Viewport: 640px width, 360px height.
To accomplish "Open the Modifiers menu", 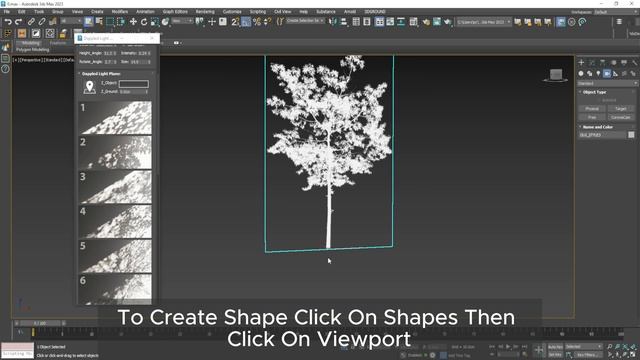I will 120,11.
